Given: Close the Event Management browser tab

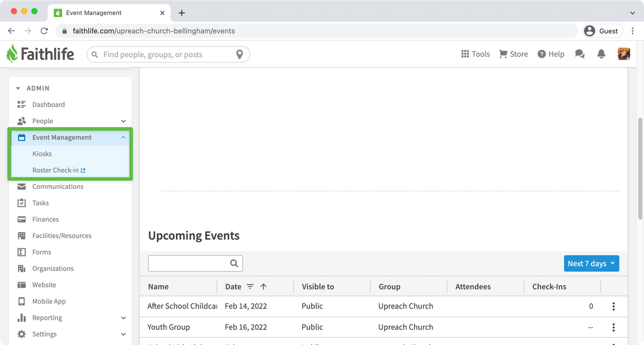Looking at the screenshot, I should coord(162,13).
